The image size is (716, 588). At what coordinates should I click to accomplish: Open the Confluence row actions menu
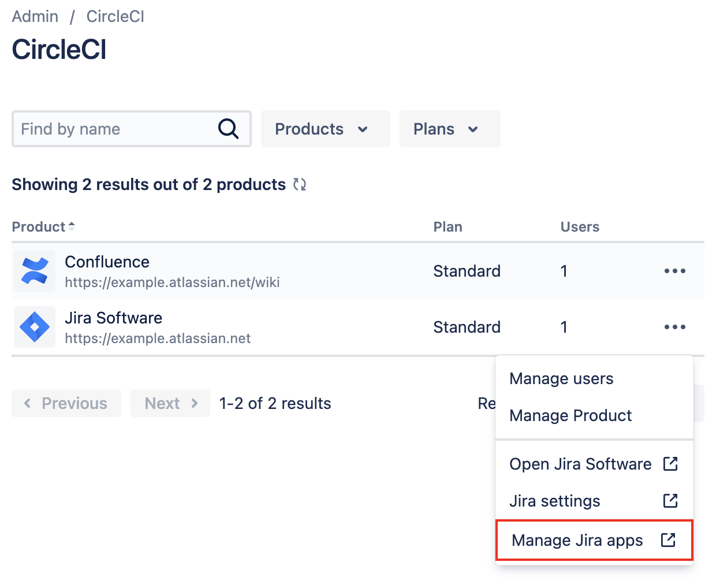(675, 271)
